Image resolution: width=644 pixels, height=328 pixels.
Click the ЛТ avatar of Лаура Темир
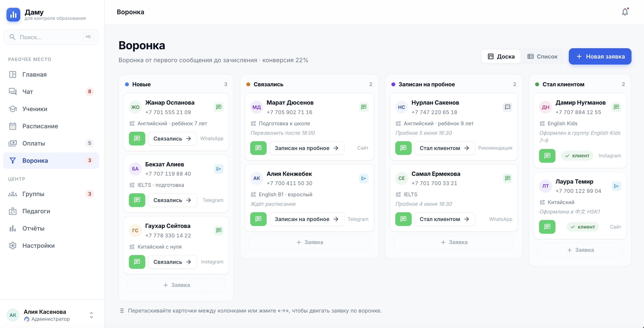[x=545, y=186]
